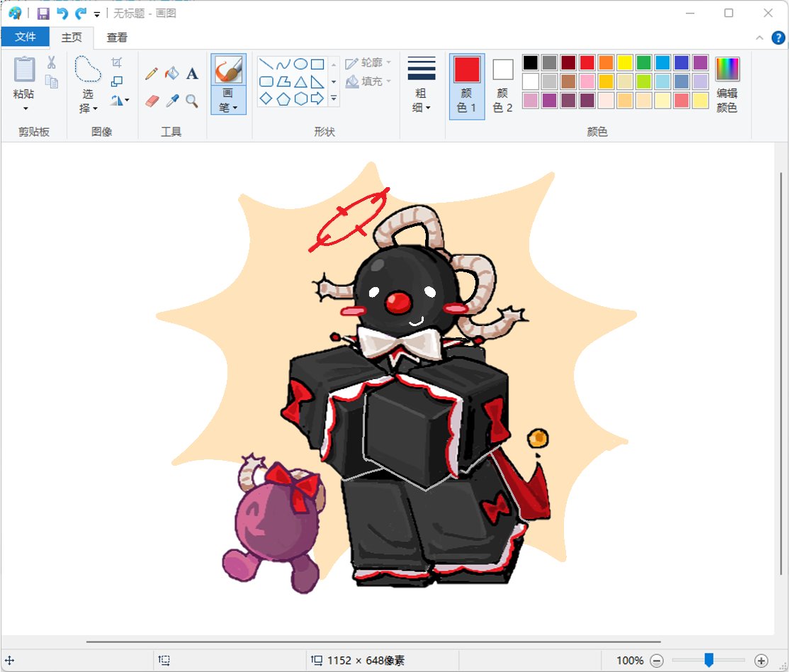This screenshot has width=790, height=672.
Task: Pick the black color swatch
Action: (x=530, y=62)
